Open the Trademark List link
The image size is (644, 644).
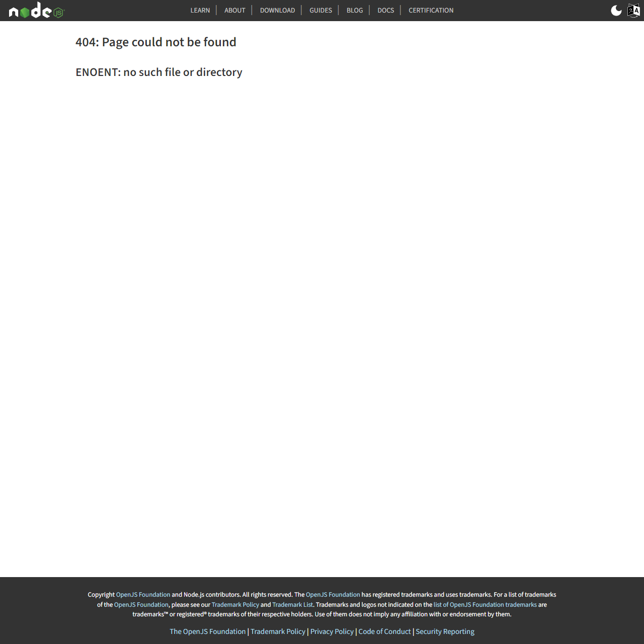tap(293, 605)
